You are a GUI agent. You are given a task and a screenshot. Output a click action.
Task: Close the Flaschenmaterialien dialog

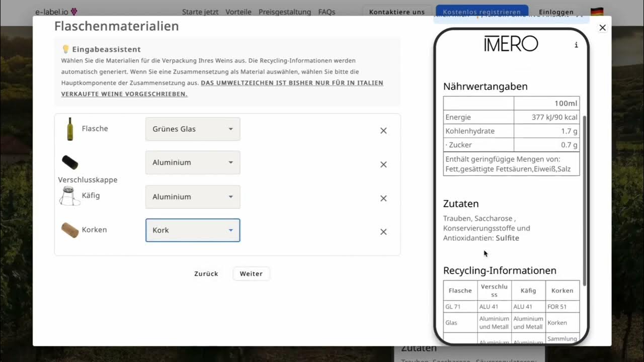click(602, 28)
